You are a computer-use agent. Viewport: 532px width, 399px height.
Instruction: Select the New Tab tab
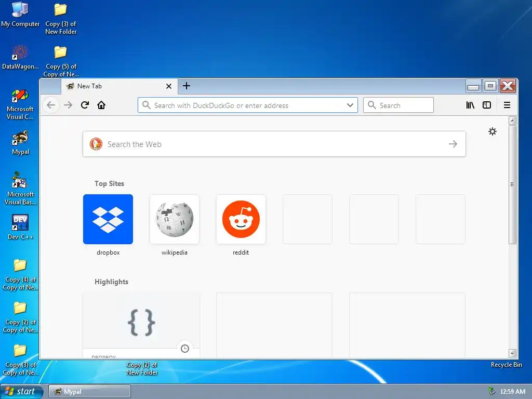pos(119,86)
